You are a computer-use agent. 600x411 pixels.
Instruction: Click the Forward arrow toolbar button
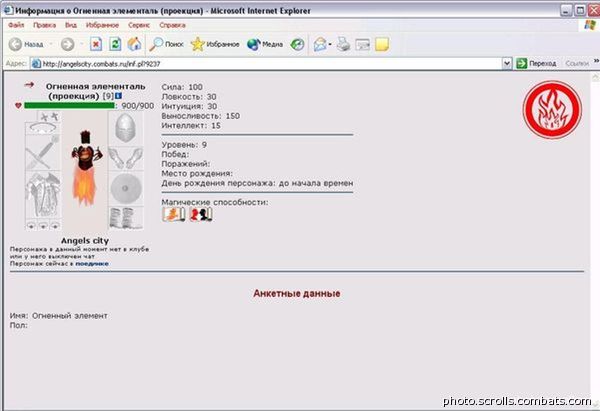[67, 44]
